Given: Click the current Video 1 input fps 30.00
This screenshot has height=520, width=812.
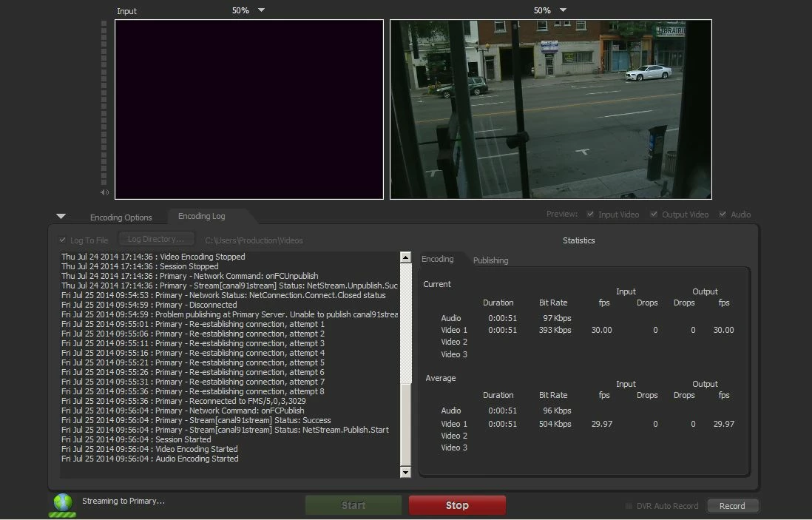Looking at the screenshot, I should [x=602, y=330].
